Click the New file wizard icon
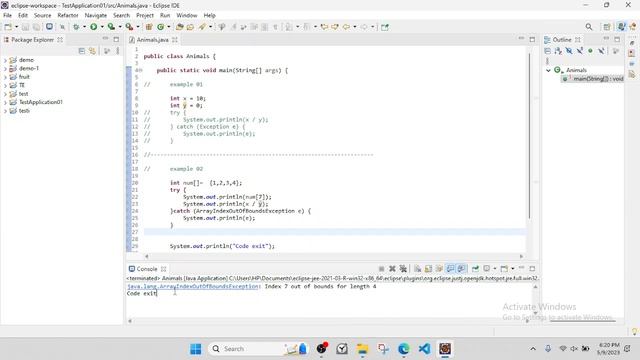This screenshot has width=640, height=360. click(8, 27)
